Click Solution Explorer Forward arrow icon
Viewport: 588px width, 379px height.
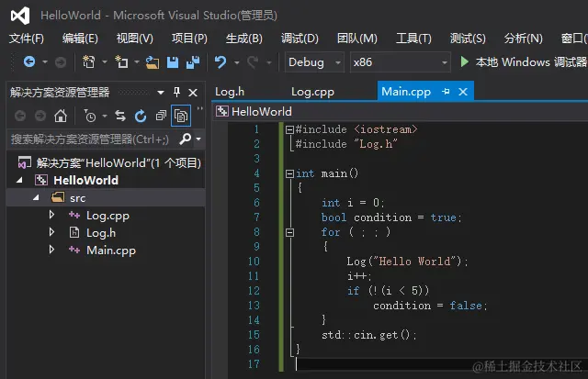click(40, 117)
